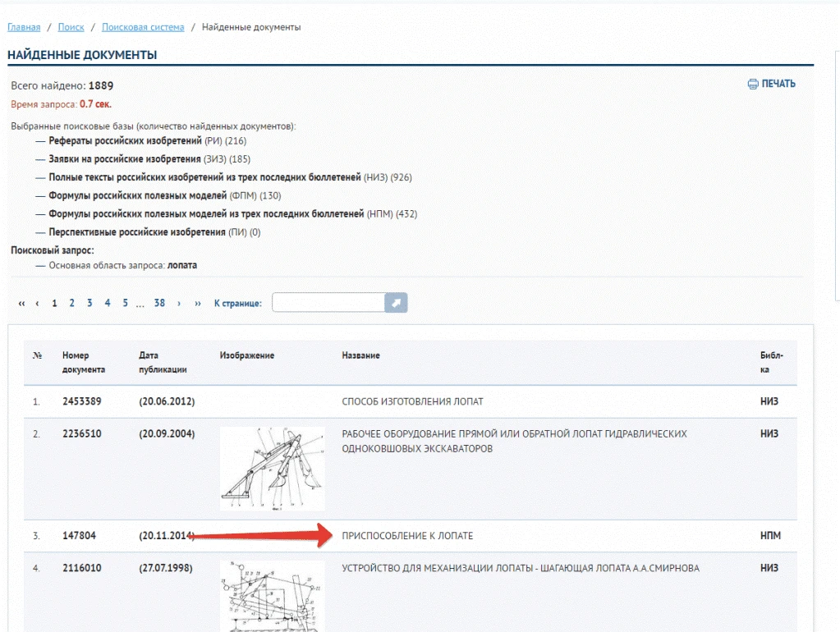Click total found count 1889
The width and height of the screenshot is (840, 632).
coord(101,85)
